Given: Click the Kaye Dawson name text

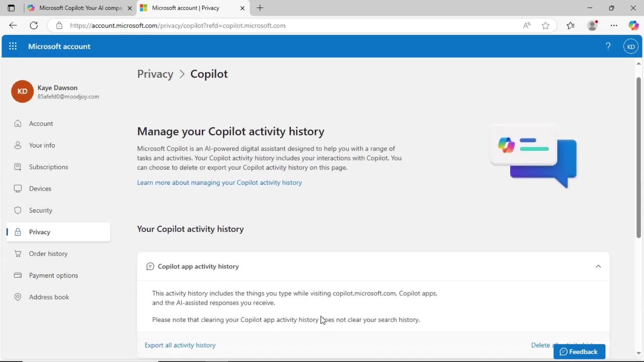Looking at the screenshot, I should 57,88.
